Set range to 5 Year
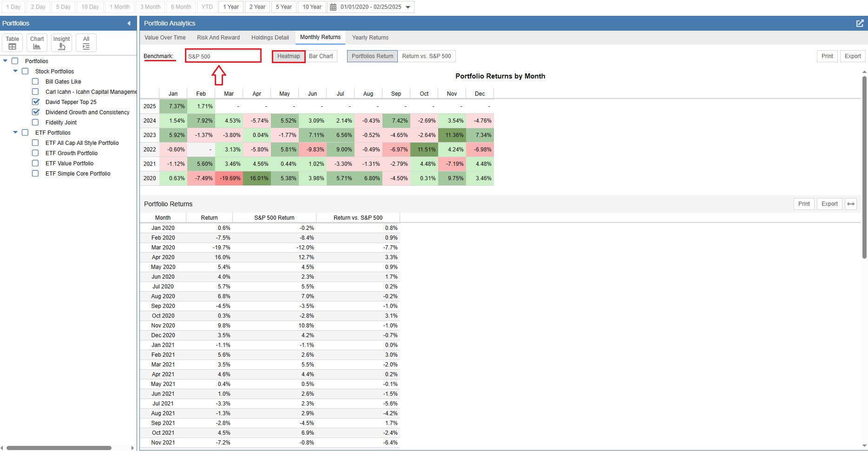 (284, 7)
